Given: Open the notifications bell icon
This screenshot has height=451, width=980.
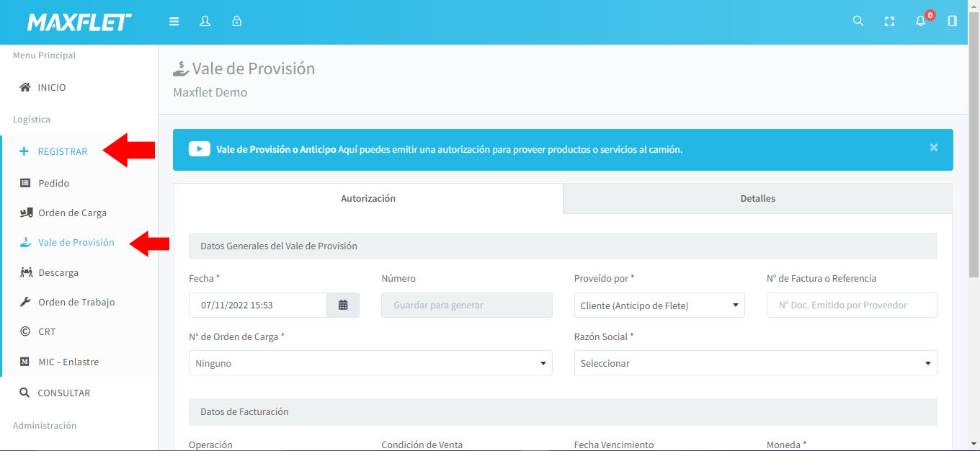Looking at the screenshot, I should 920,22.
